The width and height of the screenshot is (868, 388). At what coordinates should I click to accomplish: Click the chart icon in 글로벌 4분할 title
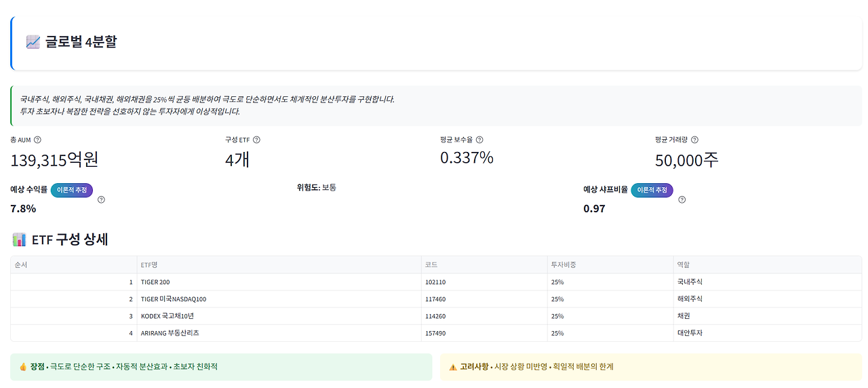point(33,42)
